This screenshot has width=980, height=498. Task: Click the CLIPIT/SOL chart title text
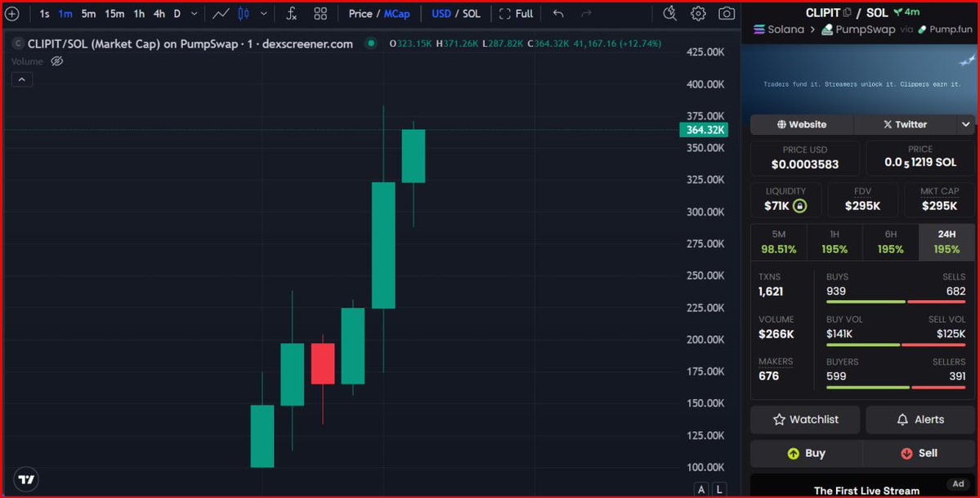pos(190,44)
